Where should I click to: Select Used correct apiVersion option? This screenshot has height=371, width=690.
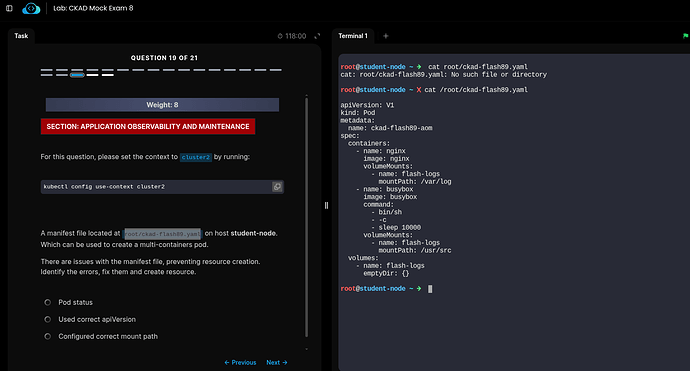48,320
